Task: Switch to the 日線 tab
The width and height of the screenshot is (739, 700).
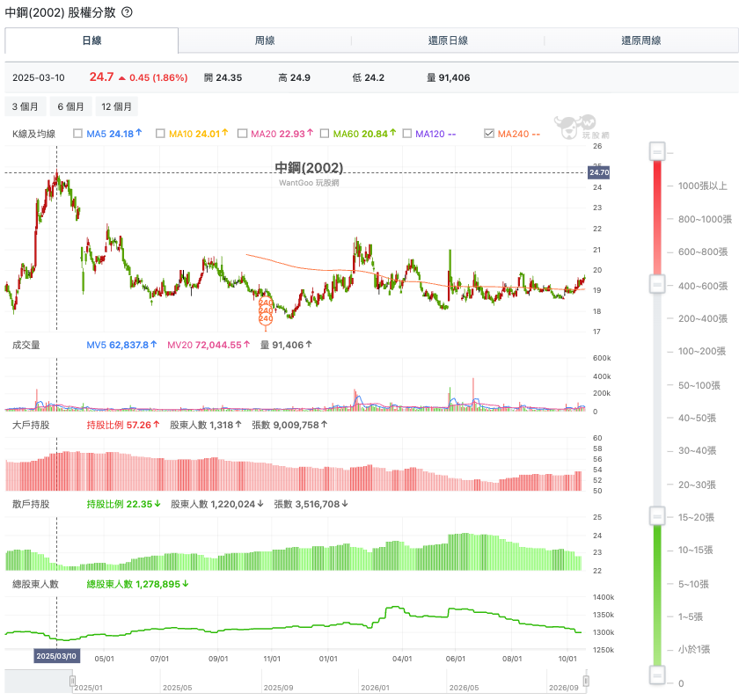Action: click(91, 40)
